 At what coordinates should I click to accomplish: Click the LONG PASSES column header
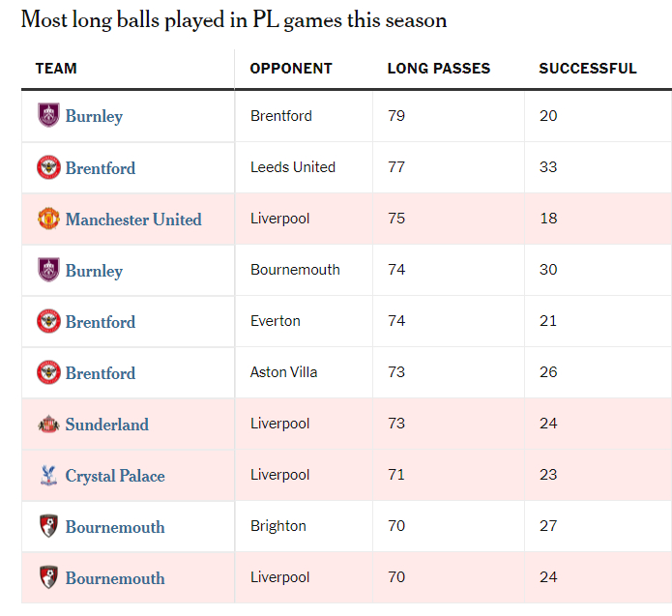(438, 69)
